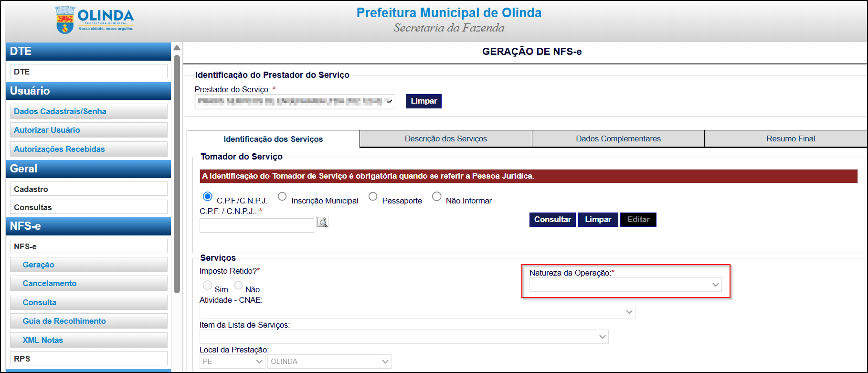The width and height of the screenshot is (868, 373).
Task: Click the C.P.F. / C.N.P.J. input field
Action: point(256,225)
